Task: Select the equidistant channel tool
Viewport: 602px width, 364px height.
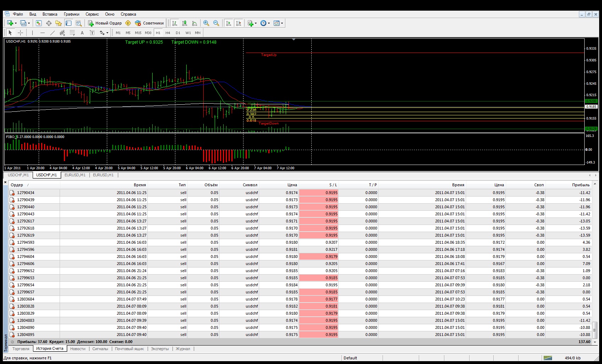Action: tap(62, 33)
